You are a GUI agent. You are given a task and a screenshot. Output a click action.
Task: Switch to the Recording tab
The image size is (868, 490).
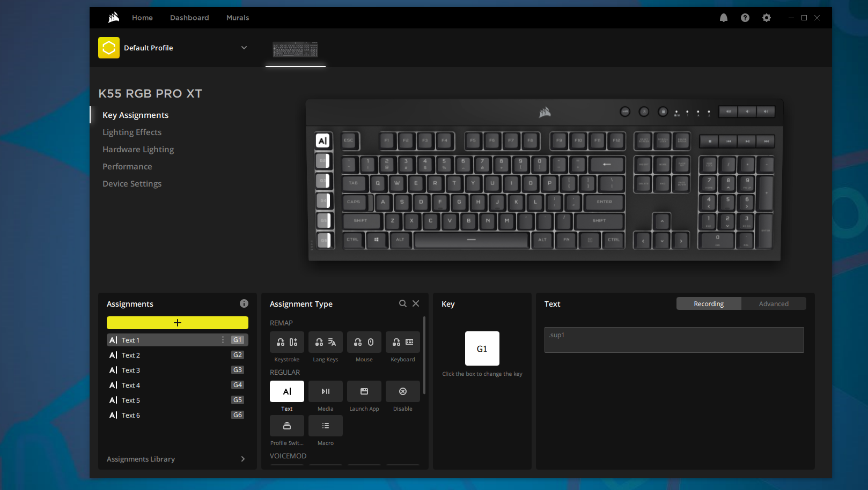(709, 303)
